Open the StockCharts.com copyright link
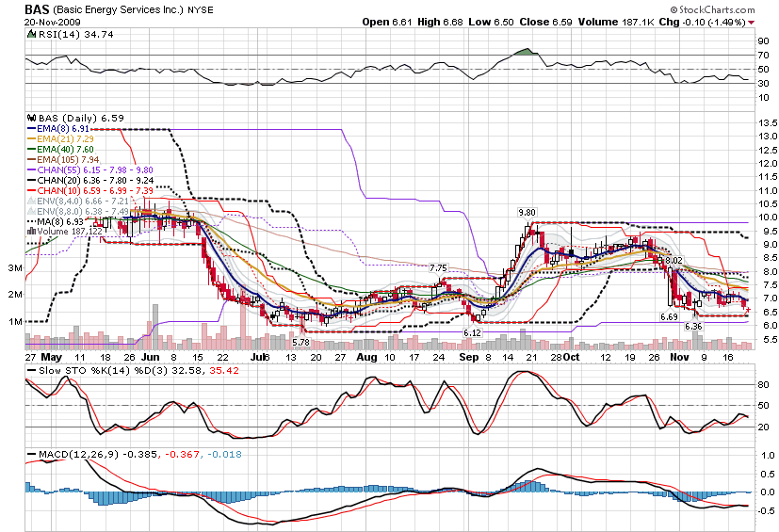The image size is (779, 532). (x=712, y=9)
